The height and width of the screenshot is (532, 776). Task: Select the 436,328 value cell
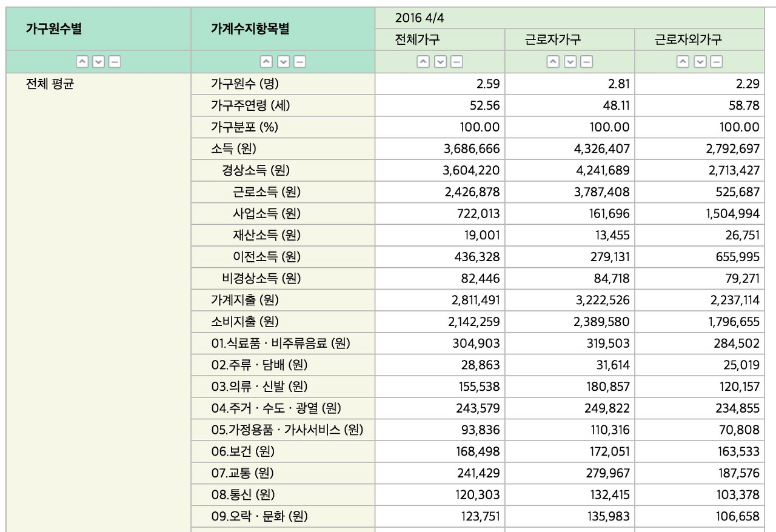(440, 257)
